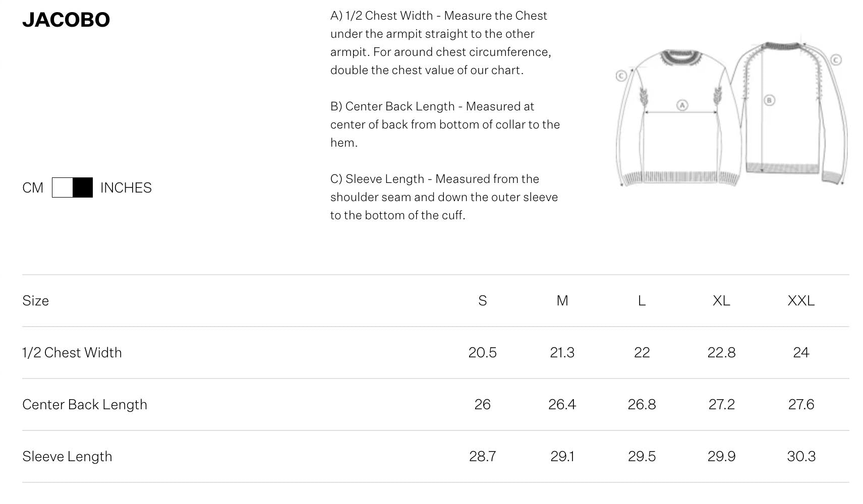863x504 pixels.
Task: Click the Sleeve Length row label
Action: [67, 456]
